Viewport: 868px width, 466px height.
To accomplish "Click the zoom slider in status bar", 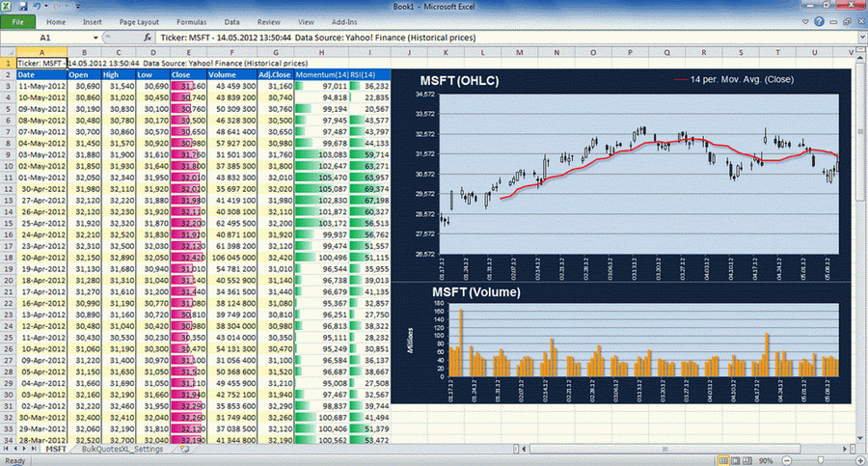I will [x=820, y=460].
